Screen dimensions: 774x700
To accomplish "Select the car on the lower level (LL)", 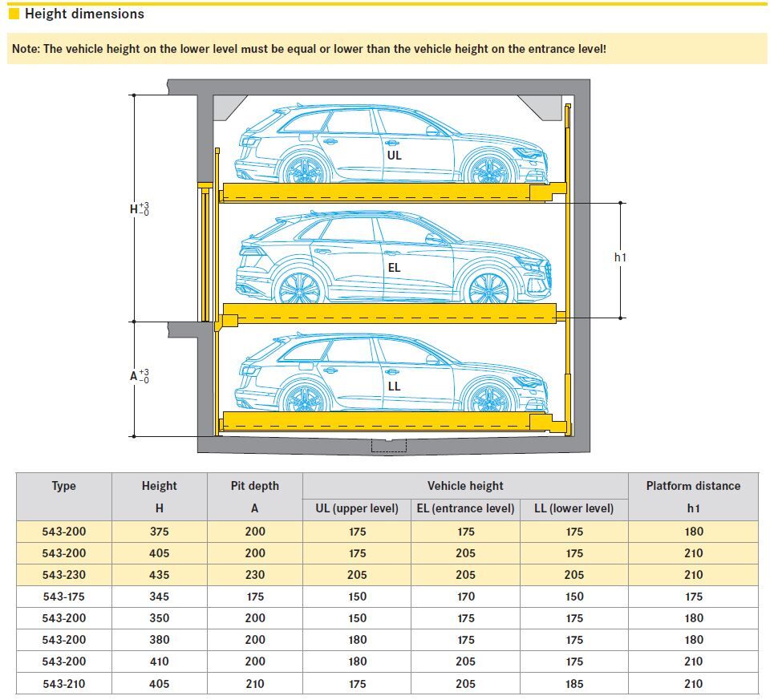I will [x=393, y=374].
